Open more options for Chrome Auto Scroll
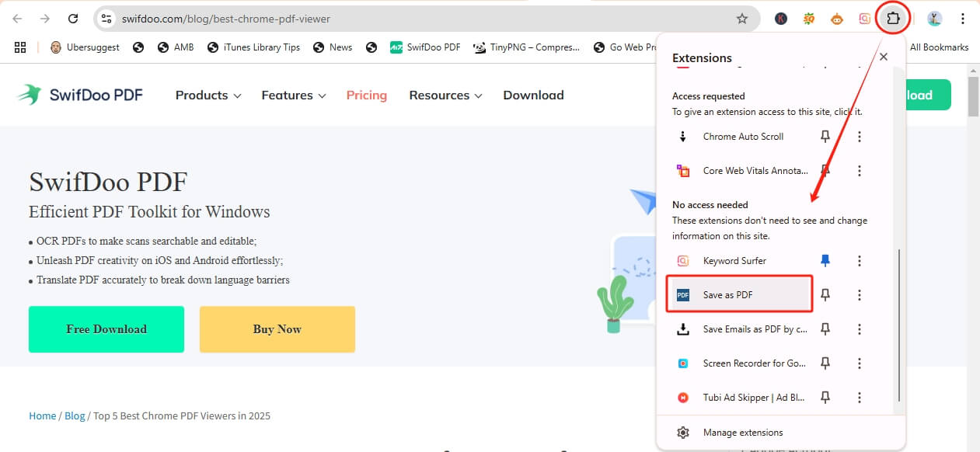Image resolution: width=980 pixels, height=452 pixels. pos(860,137)
